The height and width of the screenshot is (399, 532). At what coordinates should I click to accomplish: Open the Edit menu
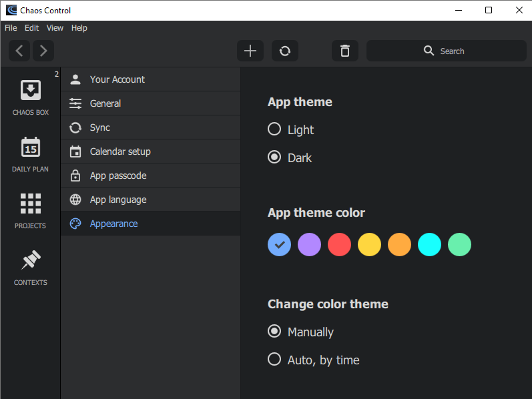pyautogui.click(x=31, y=28)
